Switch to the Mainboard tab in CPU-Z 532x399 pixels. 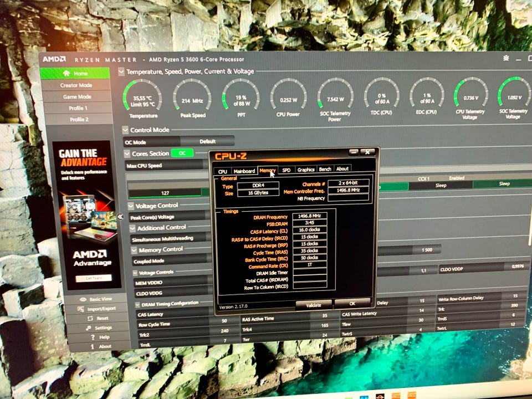pyautogui.click(x=244, y=171)
